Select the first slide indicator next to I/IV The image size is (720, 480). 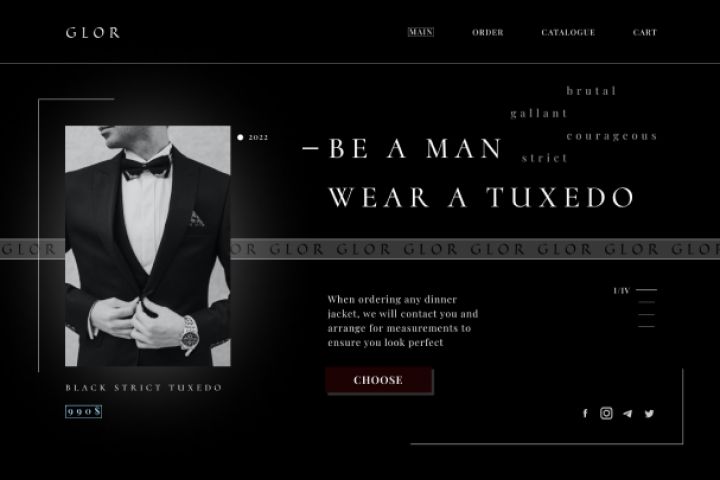click(x=647, y=290)
